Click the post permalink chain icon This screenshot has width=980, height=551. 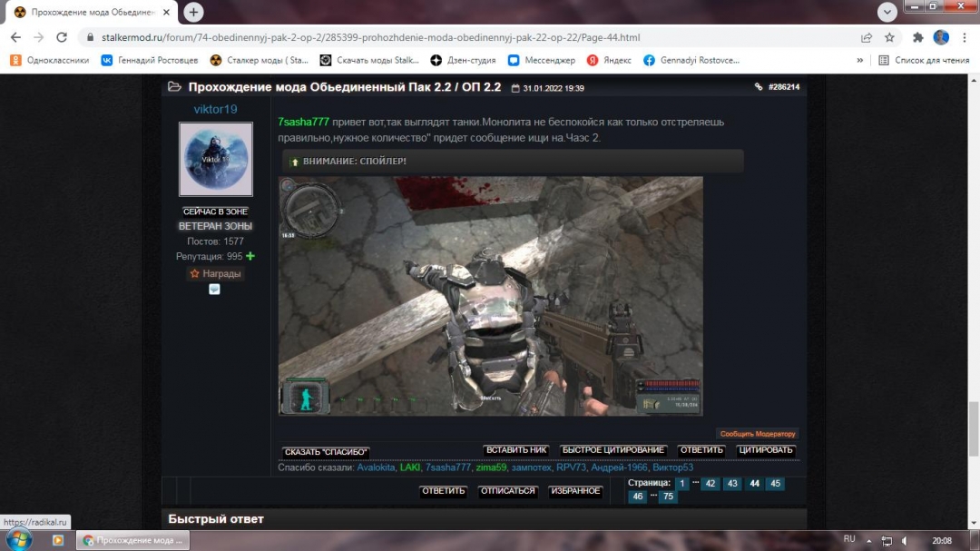758,87
